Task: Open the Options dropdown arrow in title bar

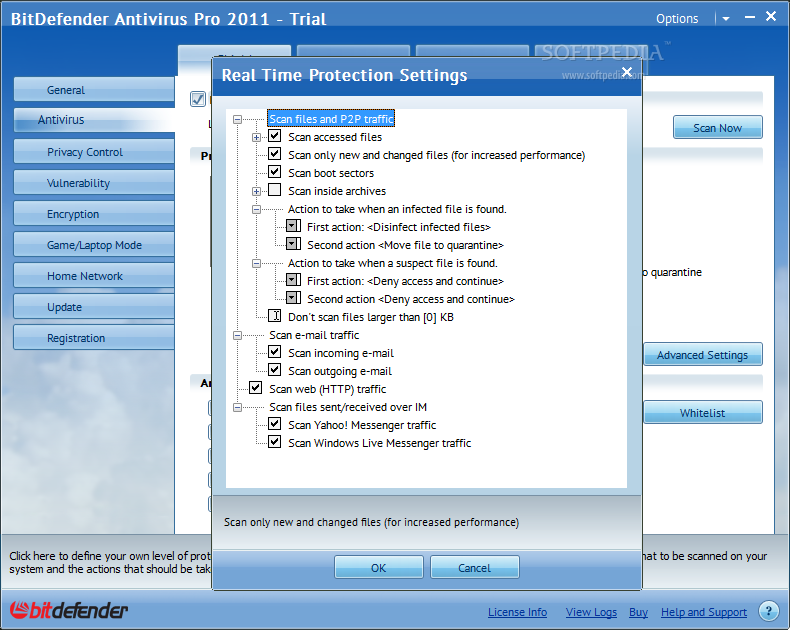Action: 726,19
